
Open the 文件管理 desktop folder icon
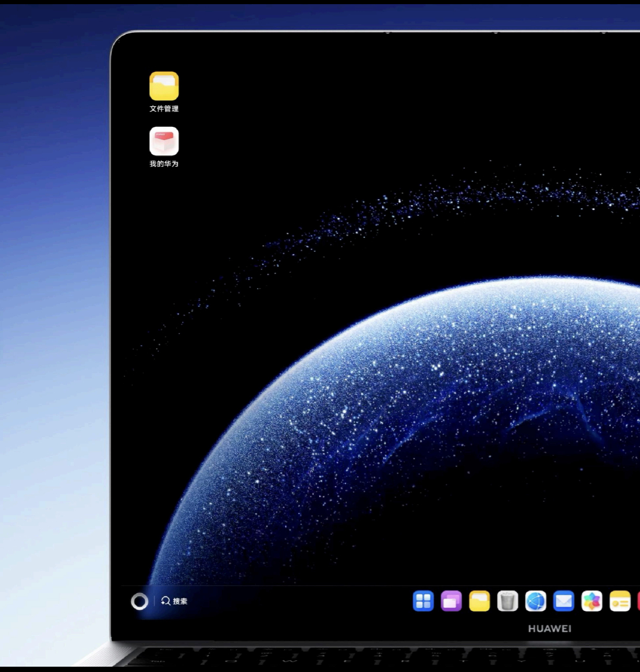[x=164, y=86]
